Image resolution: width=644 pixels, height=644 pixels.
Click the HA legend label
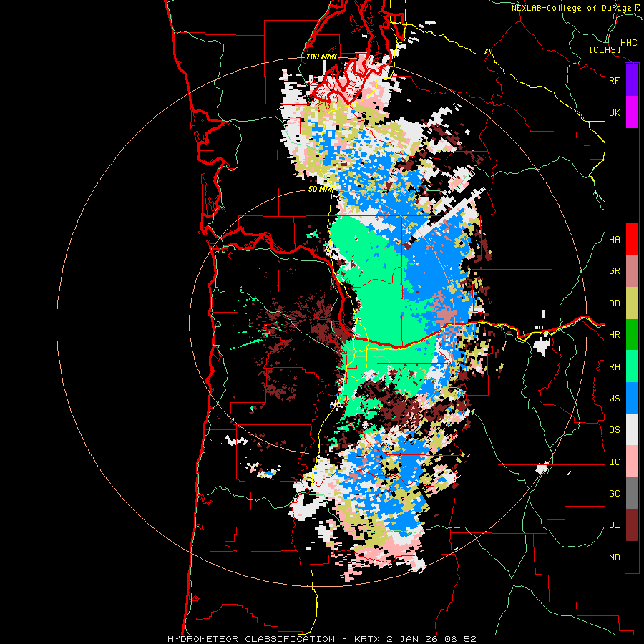615,240
